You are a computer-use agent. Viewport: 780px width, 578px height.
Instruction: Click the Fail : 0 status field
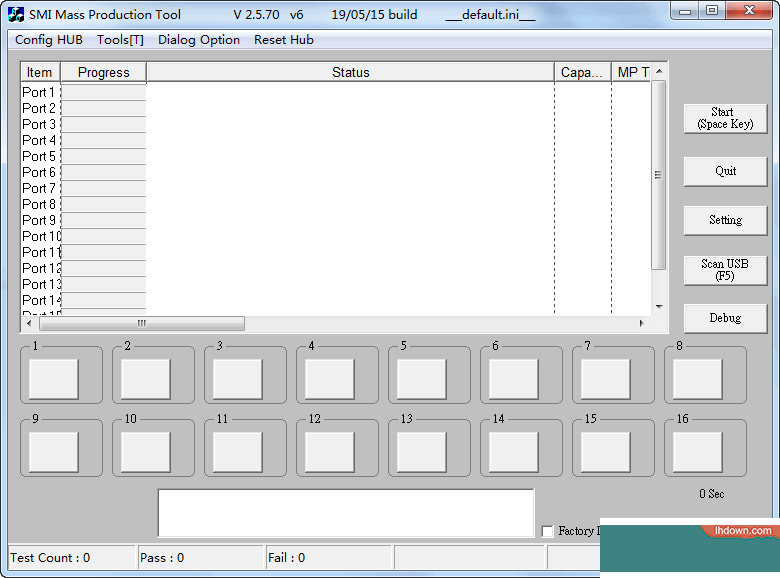tap(330, 558)
